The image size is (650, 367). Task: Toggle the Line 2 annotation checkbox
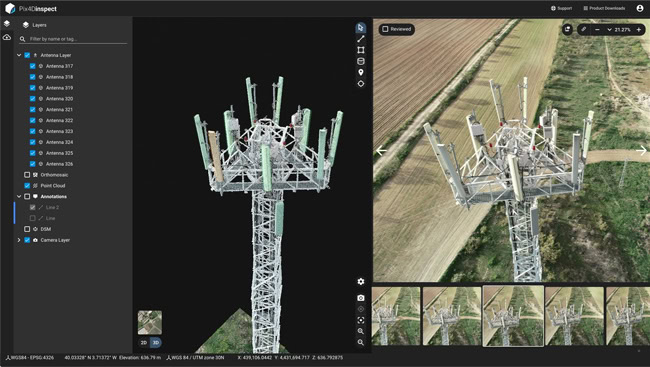coord(33,207)
